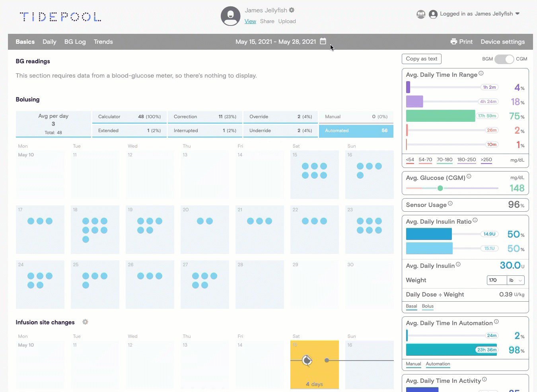
Task: Open the care team group icon
Action: point(421,14)
